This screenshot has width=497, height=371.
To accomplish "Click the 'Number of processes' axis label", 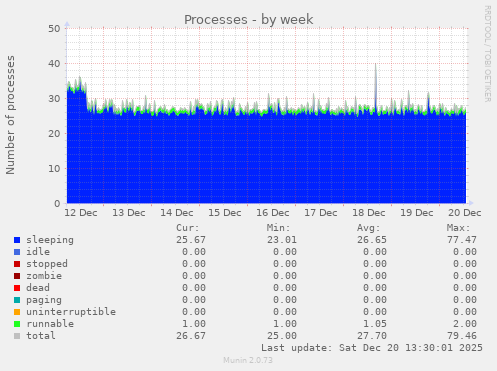I will (10, 115).
